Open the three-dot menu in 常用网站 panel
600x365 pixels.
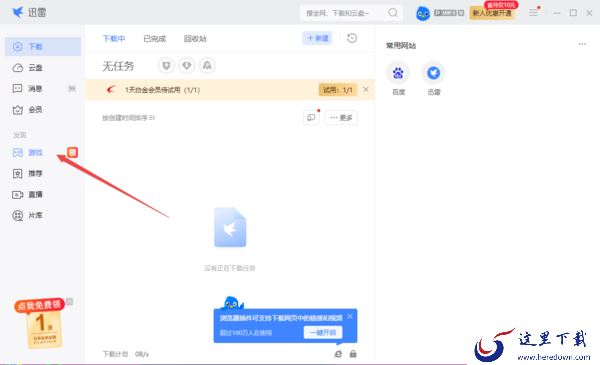582,44
